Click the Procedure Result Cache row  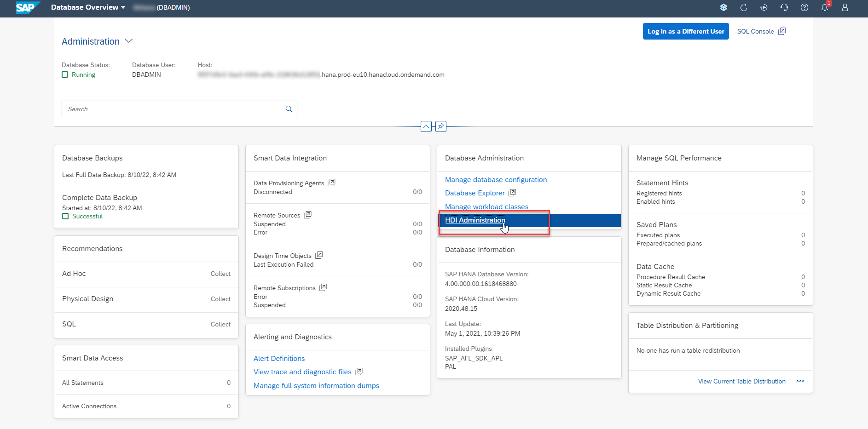(x=721, y=277)
